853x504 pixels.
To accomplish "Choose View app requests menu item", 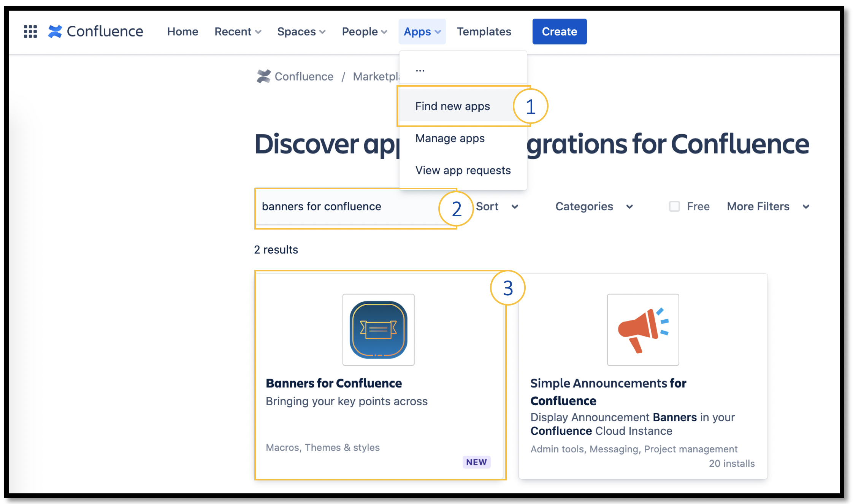I will [x=463, y=170].
